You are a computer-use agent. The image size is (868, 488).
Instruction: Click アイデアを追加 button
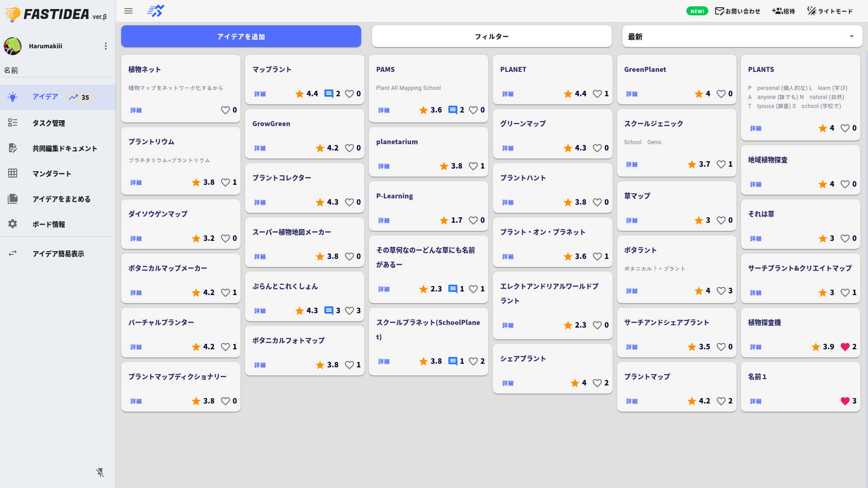pos(241,37)
